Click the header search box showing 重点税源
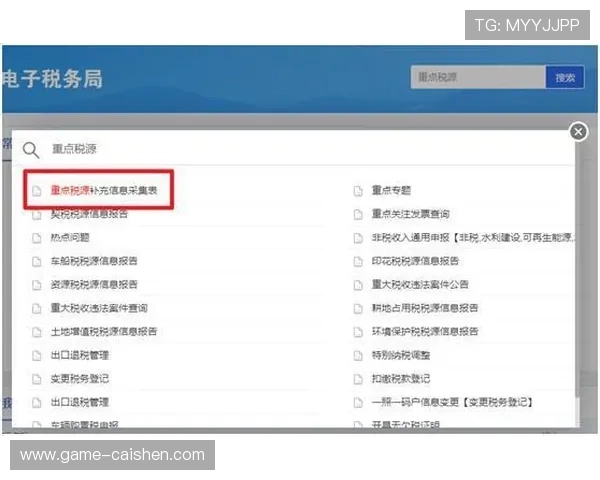Image resolution: width=600 pixels, height=480 pixels. point(478,77)
